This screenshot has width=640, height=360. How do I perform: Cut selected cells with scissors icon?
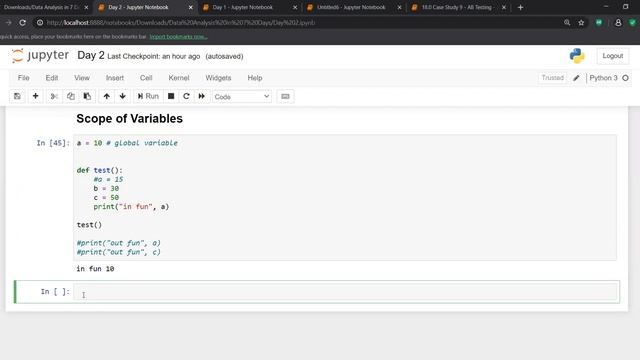(x=54, y=96)
